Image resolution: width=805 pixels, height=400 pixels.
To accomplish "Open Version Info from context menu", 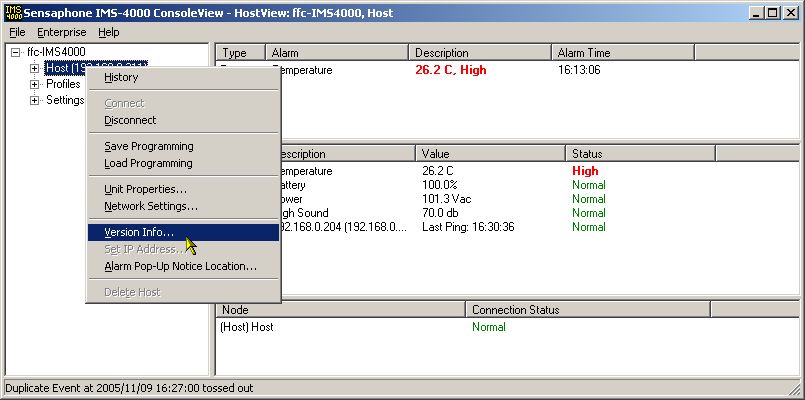I will [x=183, y=233].
